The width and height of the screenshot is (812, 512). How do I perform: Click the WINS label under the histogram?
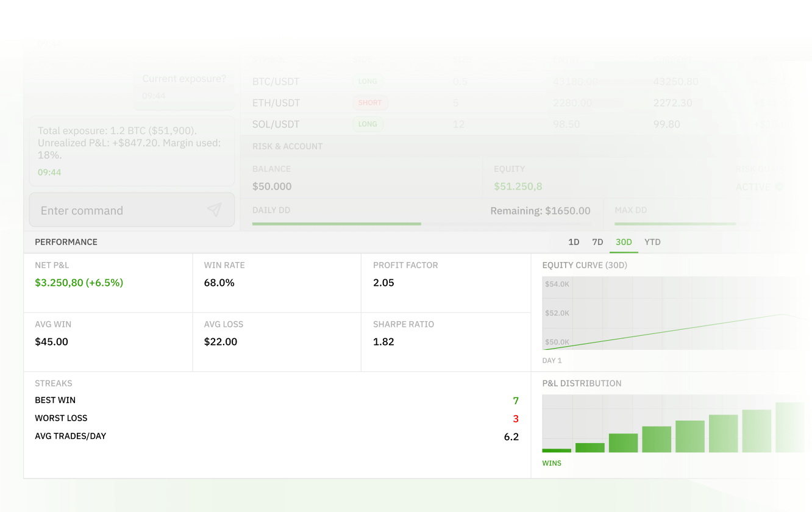[552, 463]
